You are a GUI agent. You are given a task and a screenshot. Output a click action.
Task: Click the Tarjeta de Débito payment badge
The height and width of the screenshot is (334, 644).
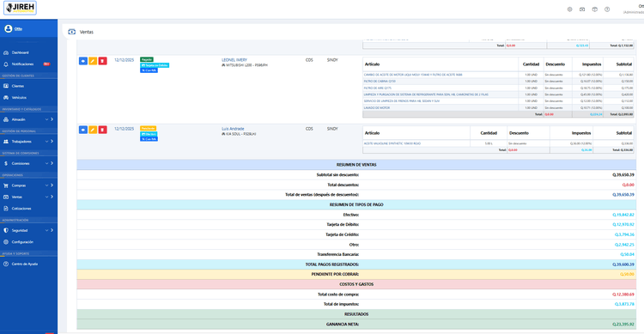(155, 65)
